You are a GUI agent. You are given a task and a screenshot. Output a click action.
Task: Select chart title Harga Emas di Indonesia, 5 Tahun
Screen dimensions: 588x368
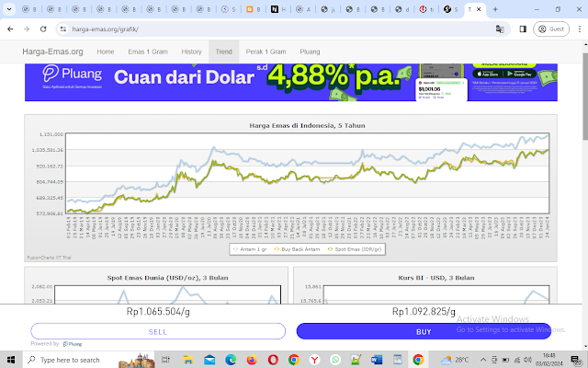(307, 125)
